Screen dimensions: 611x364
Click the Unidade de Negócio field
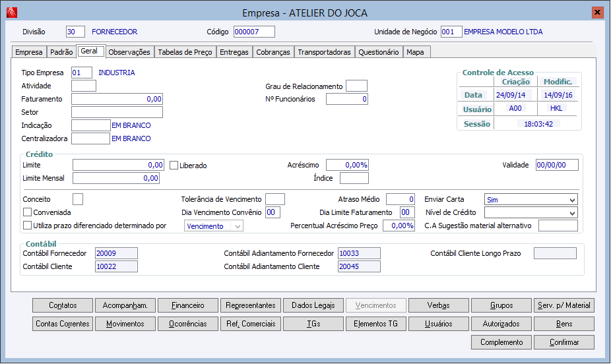[451, 32]
